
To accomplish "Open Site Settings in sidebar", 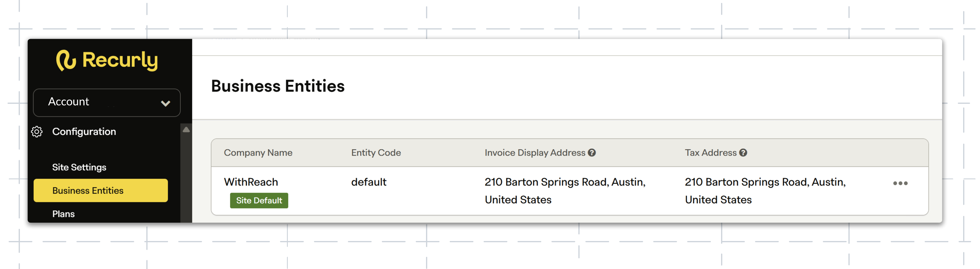I will [x=79, y=167].
